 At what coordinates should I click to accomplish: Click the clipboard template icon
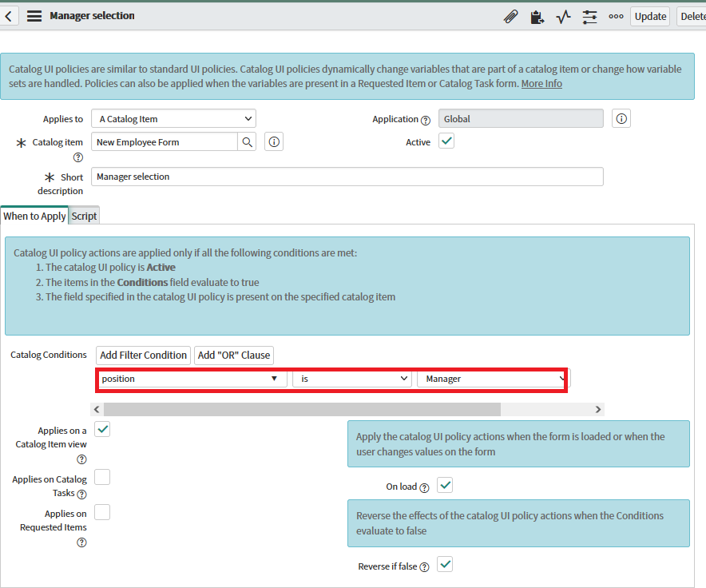tap(537, 17)
